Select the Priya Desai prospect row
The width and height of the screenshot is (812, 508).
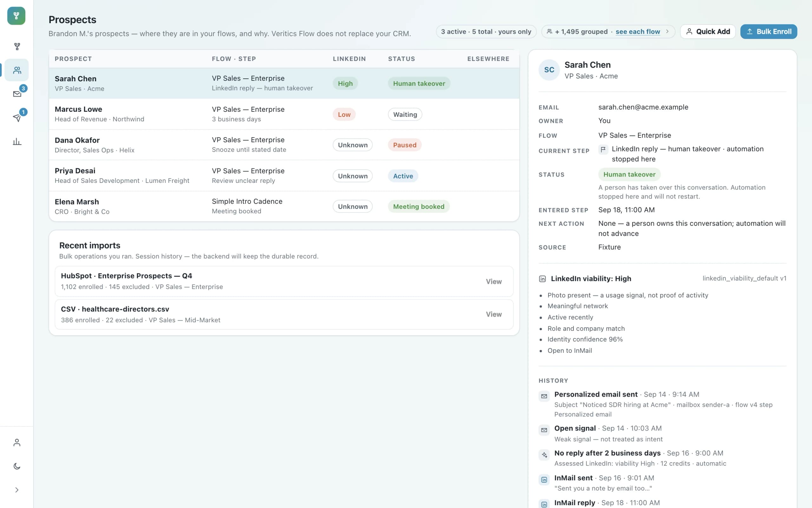coord(284,176)
